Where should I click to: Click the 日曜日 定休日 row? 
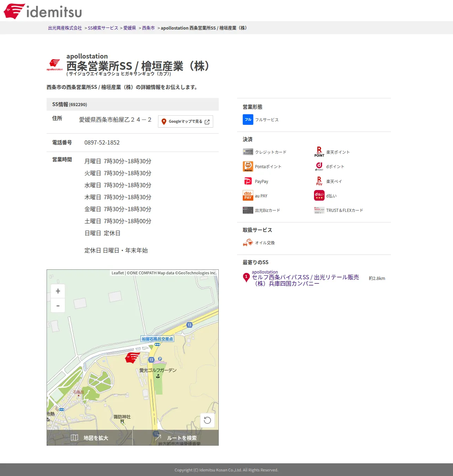102,233
